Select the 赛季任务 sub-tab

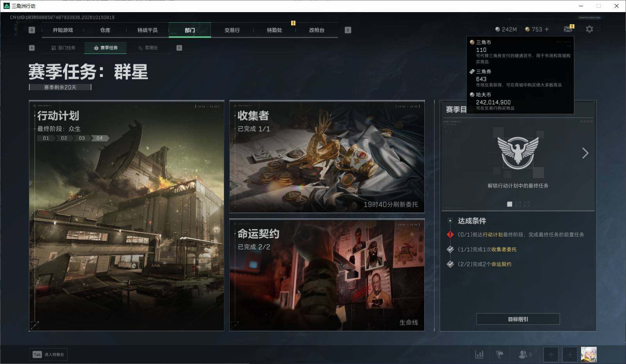tap(106, 48)
